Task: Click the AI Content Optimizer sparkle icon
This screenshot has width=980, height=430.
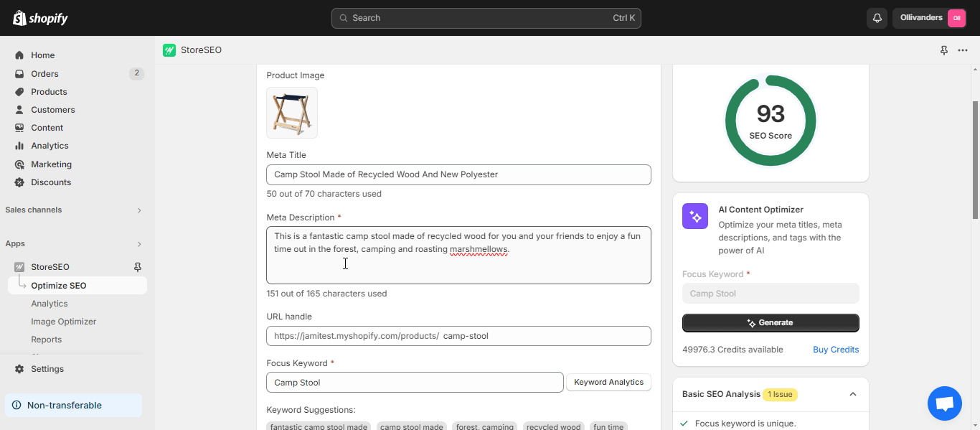Action: [x=695, y=216]
